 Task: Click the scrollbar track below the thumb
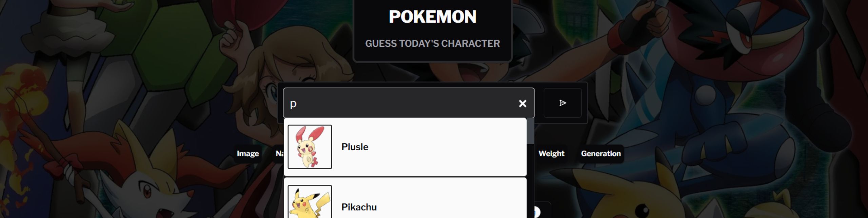tap(530, 181)
